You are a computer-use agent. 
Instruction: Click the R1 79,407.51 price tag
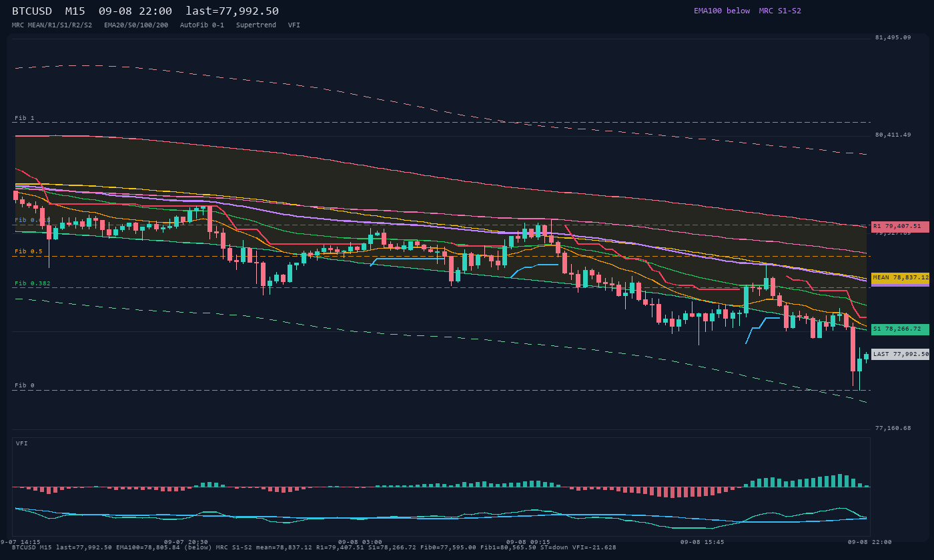(900, 227)
